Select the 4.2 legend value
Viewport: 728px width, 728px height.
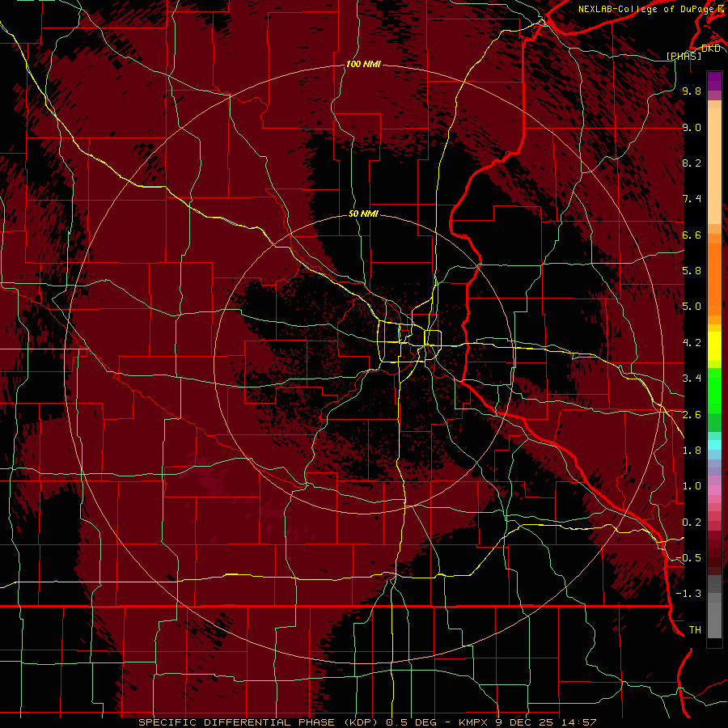(x=692, y=343)
